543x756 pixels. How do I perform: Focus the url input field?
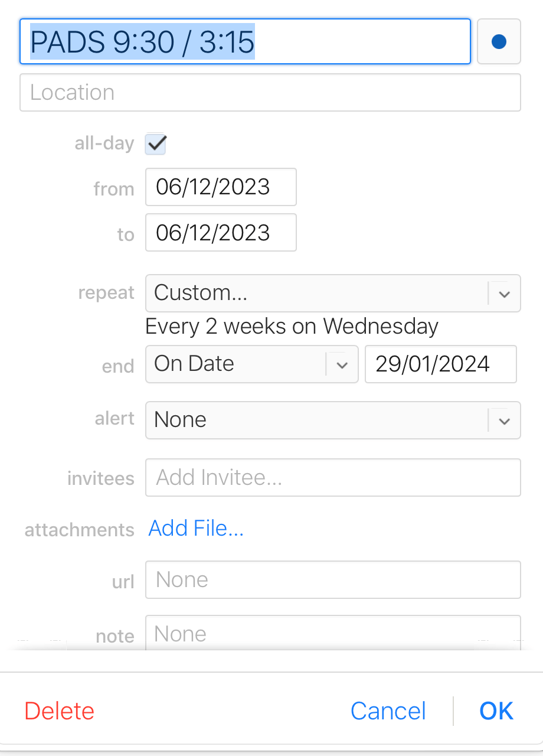coord(333,579)
